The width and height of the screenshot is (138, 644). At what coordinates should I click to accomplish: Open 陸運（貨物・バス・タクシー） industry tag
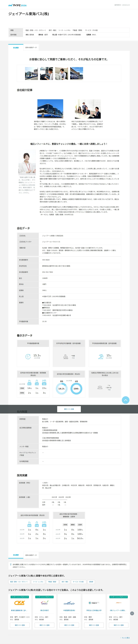coord(19,582)
